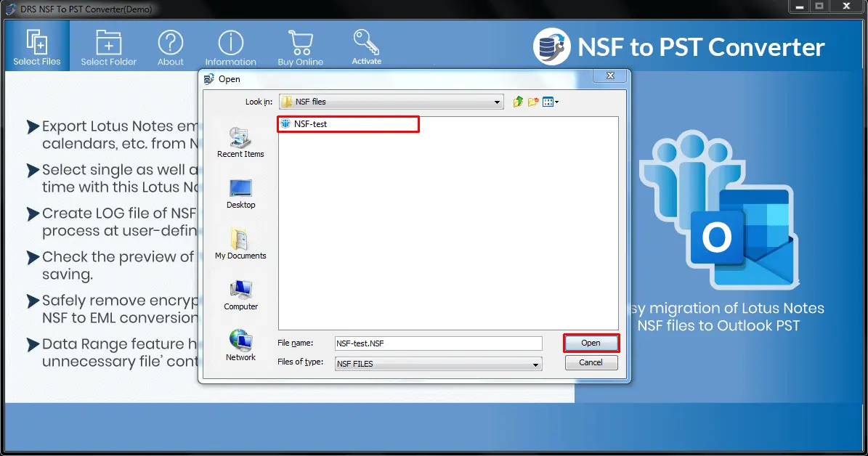Screen dimensions: 868x456
Task: Minimize the DRS NSF To PST Converter window
Action: tap(799, 7)
